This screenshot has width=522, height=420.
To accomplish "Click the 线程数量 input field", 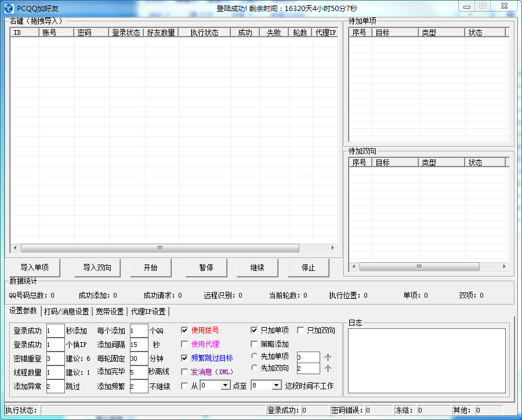I will pos(55,372).
